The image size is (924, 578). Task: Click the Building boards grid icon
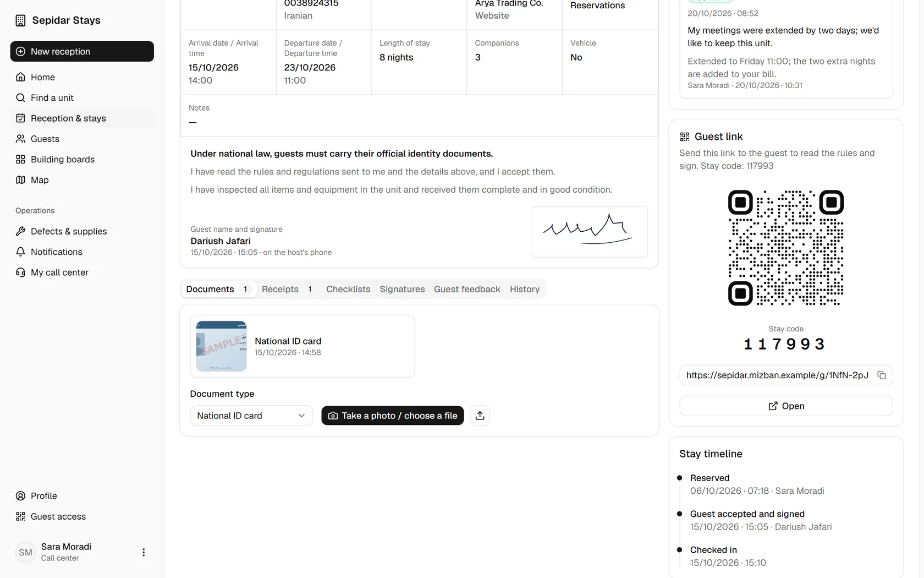pos(20,159)
